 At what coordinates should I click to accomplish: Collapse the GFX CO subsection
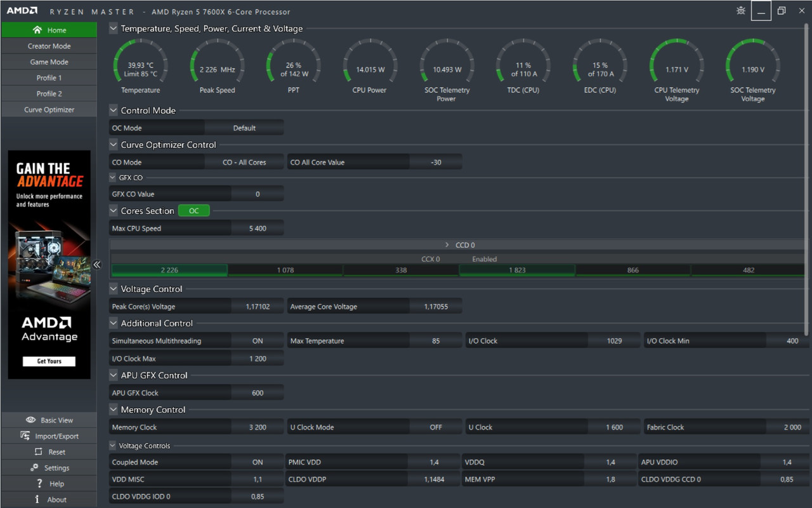click(113, 178)
